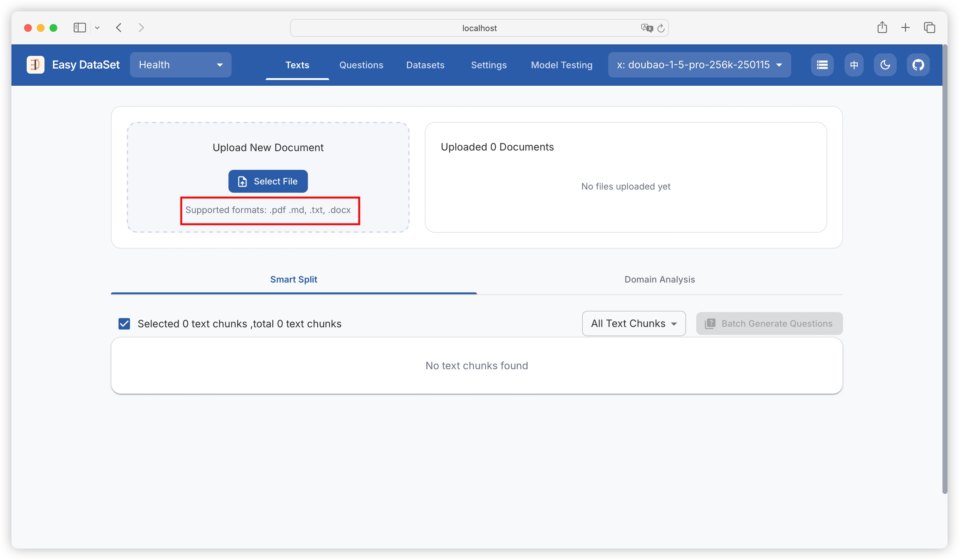
Task: Click the localhost address bar
Action: click(479, 28)
